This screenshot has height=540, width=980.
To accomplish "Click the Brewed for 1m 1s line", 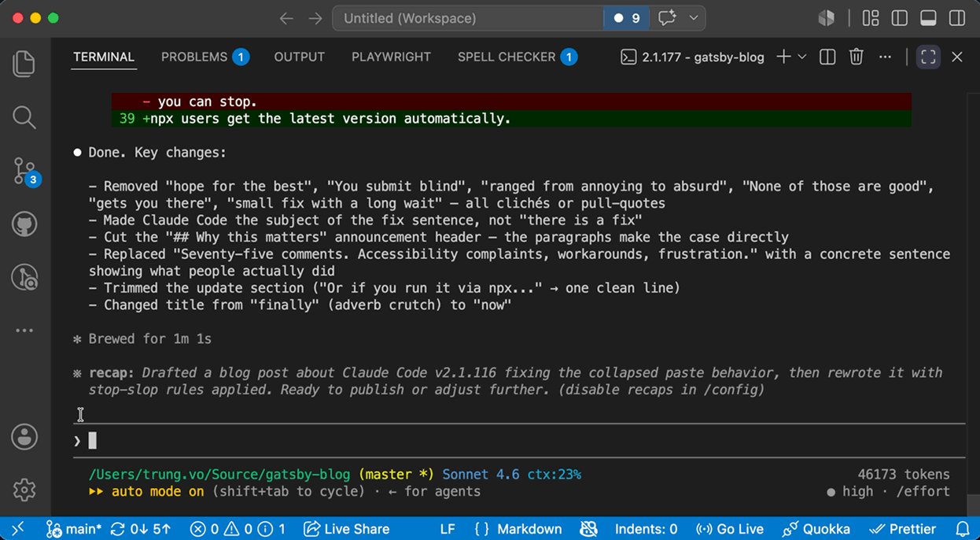I will tap(142, 339).
